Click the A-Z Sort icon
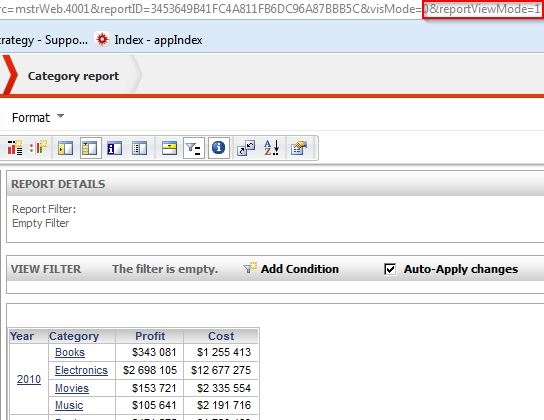Screen dimensions: 544x420 click(271, 148)
